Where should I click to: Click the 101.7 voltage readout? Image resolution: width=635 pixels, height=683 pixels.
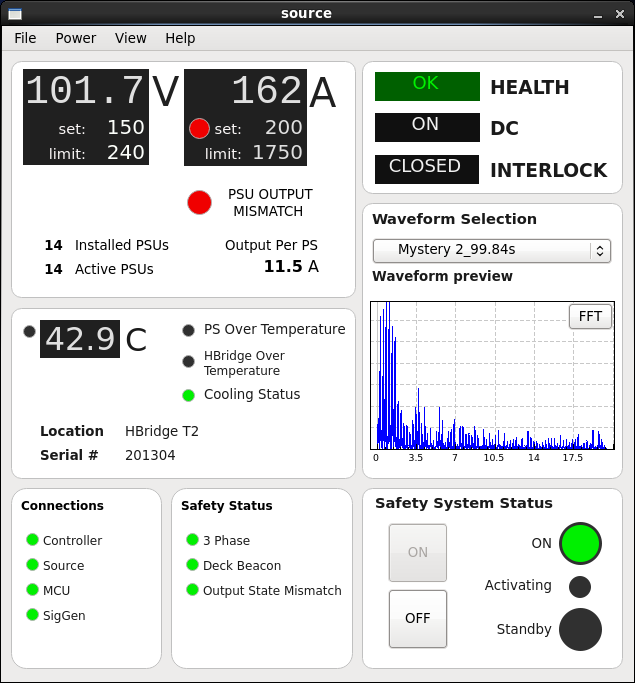pos(85,90)
